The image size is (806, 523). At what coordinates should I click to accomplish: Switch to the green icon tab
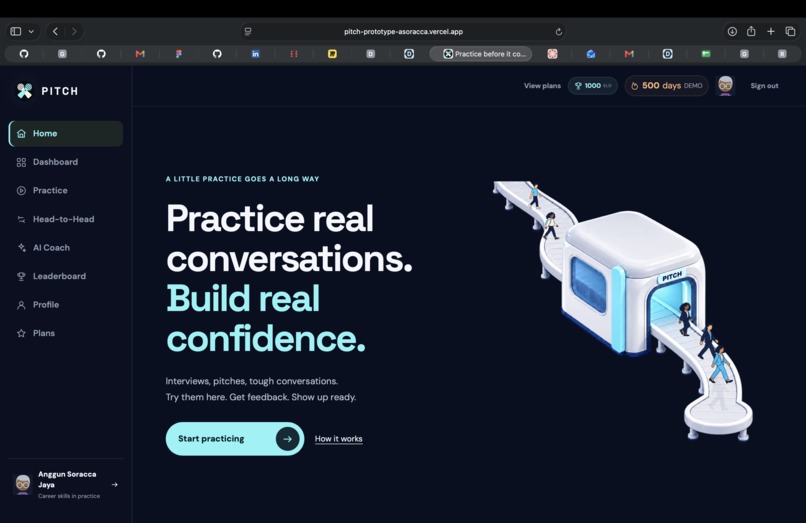[706, 53]
